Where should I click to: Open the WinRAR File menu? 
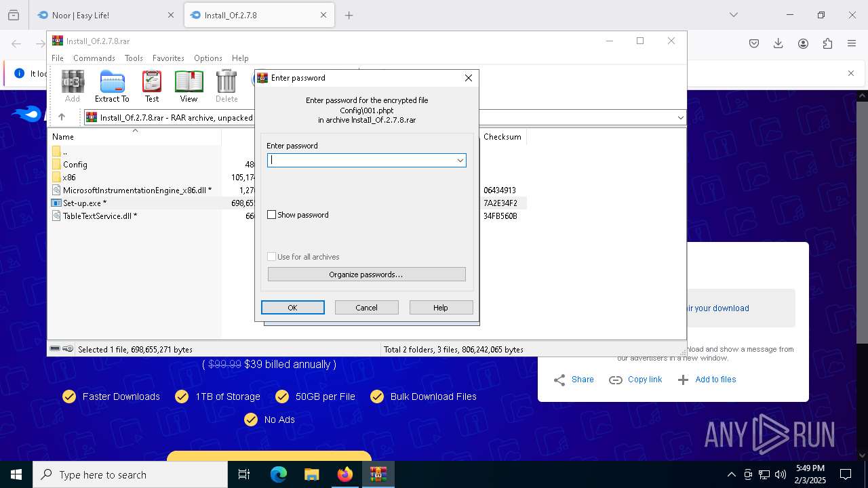tap(58, 58)
